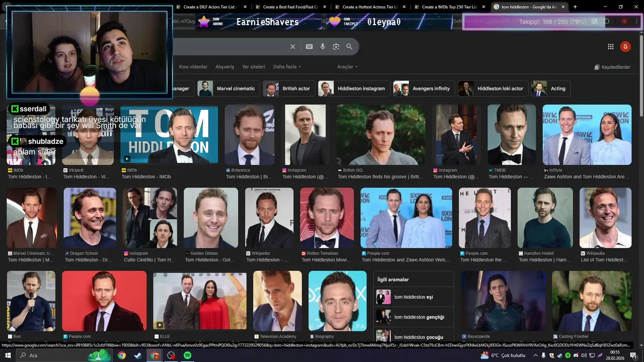Open the Television Academy image result
The width and height of the screenshot is (644, 362).
point(277,301)
